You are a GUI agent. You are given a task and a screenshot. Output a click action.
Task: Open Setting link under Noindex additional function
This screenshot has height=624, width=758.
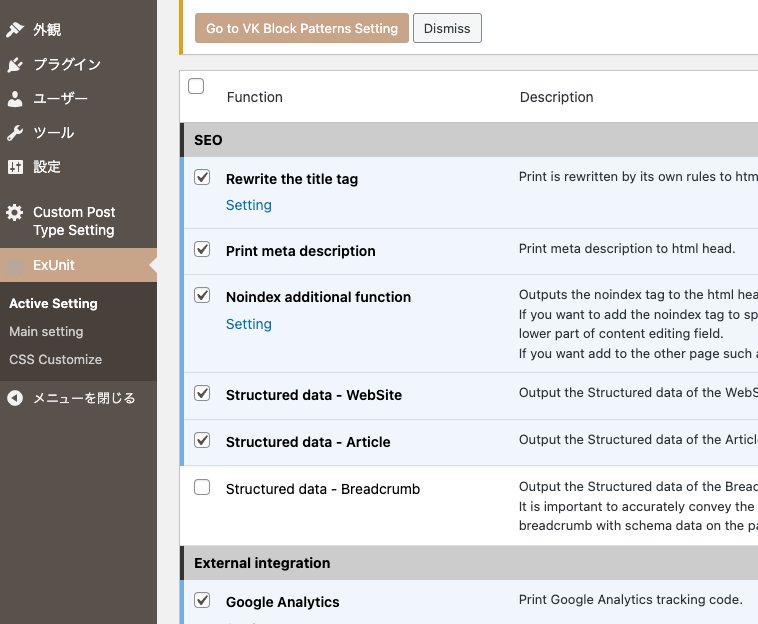(x=248, y=324)
